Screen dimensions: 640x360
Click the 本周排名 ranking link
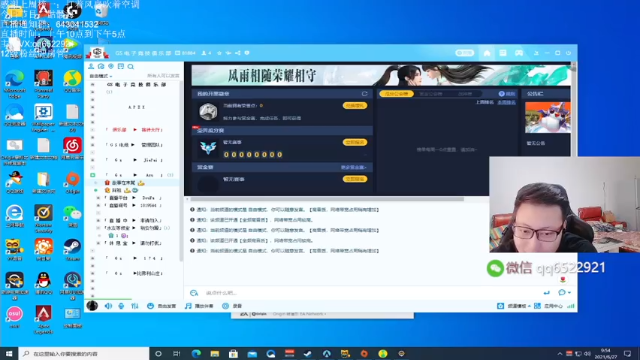pyautogui.click(x=507, y=102)
